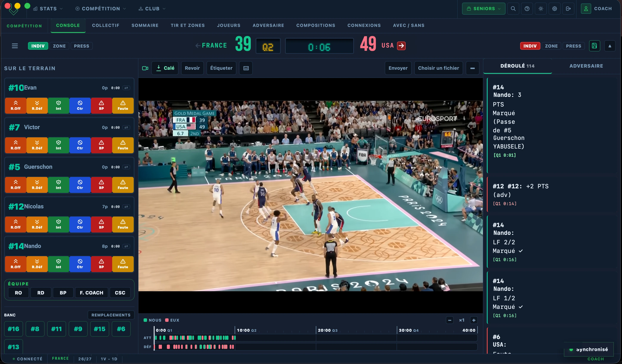Record BP for #14 Nando

[101, 264]
